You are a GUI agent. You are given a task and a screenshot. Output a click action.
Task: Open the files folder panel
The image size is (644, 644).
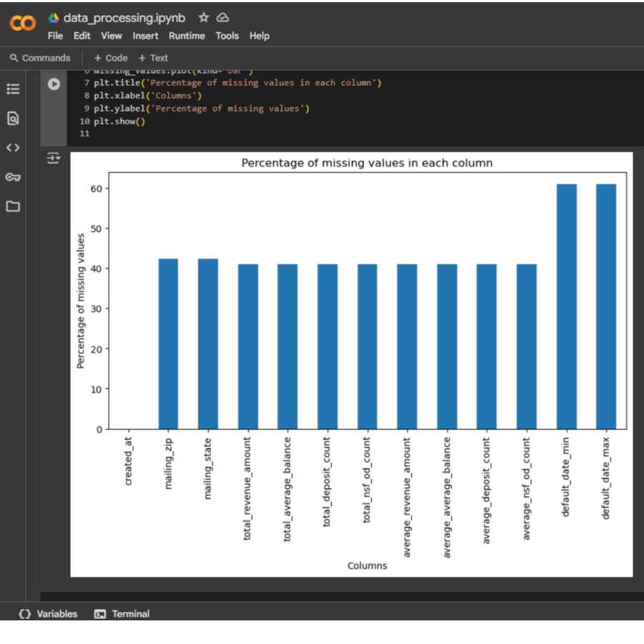click(13, 206)
